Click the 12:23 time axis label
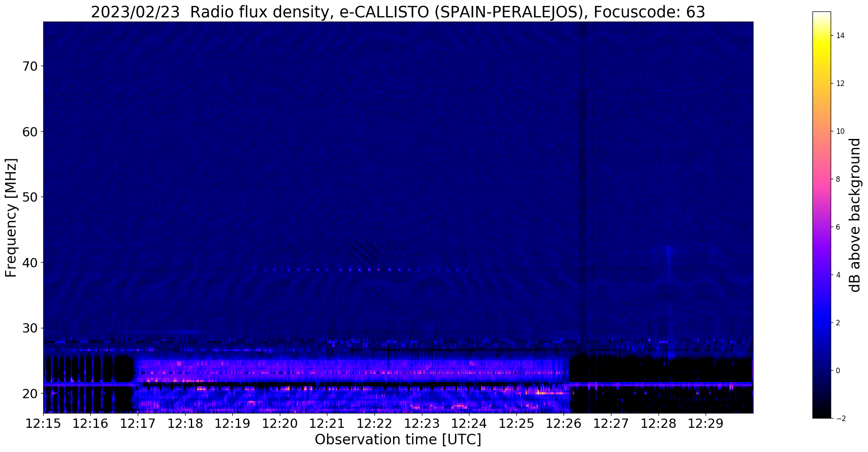 point(422,424)
